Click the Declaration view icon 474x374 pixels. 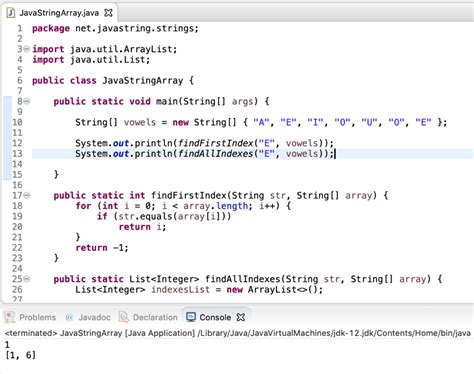[124, 317]
